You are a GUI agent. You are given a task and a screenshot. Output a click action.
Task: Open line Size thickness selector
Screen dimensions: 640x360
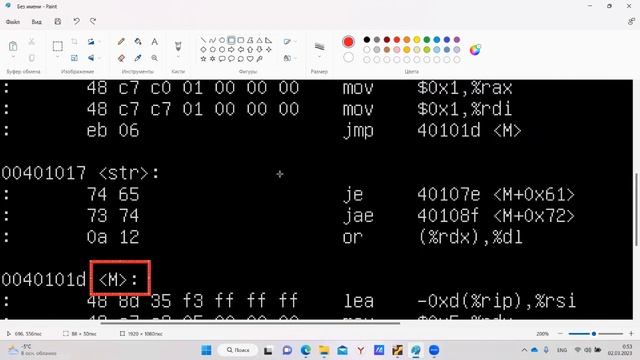(x=319, y=47)
